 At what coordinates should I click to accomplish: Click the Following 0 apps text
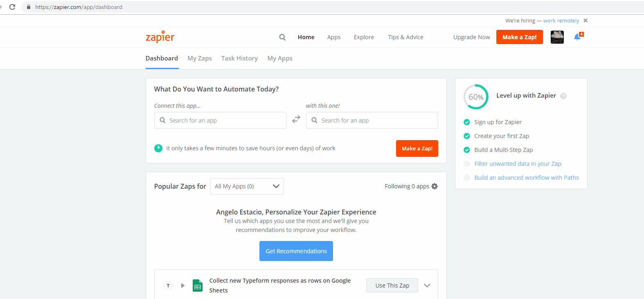(x=407, y=186)
